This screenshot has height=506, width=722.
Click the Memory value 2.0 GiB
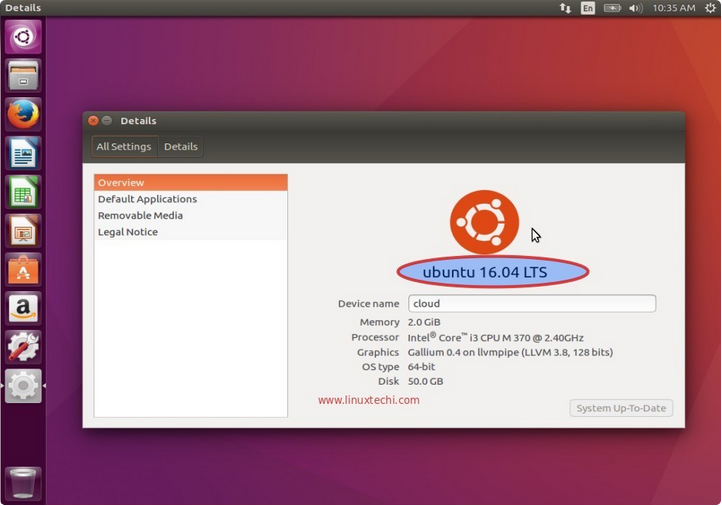click(424, 322)
